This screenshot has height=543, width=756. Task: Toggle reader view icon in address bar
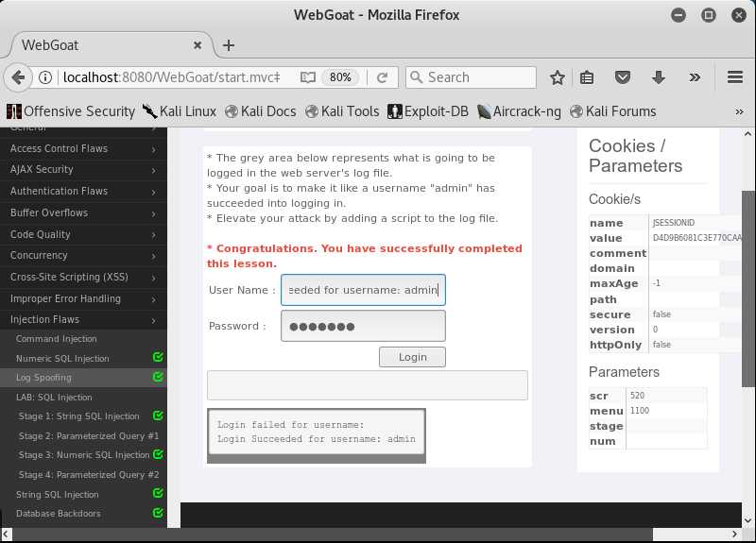tap(308, 77)
